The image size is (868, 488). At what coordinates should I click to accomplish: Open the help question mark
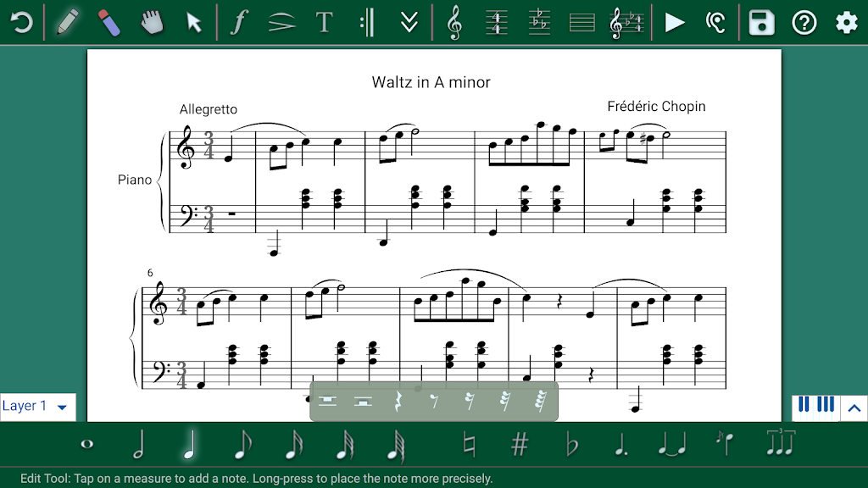(x=804, y=23)
